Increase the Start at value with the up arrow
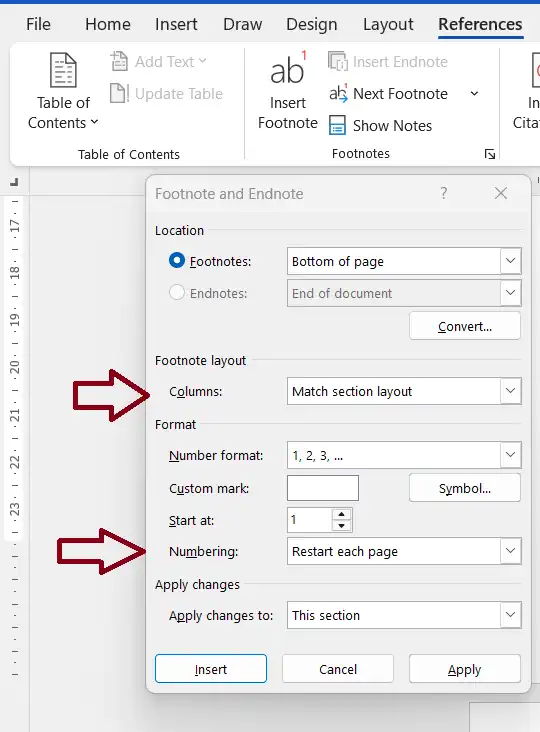Viewport: 540px width, 732px height. pos(342,514)
